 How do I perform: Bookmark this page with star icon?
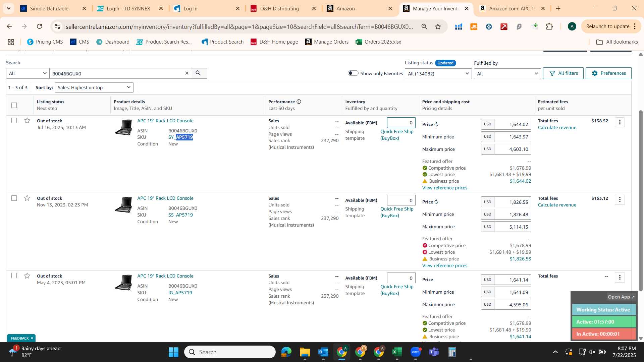point(438,26)
